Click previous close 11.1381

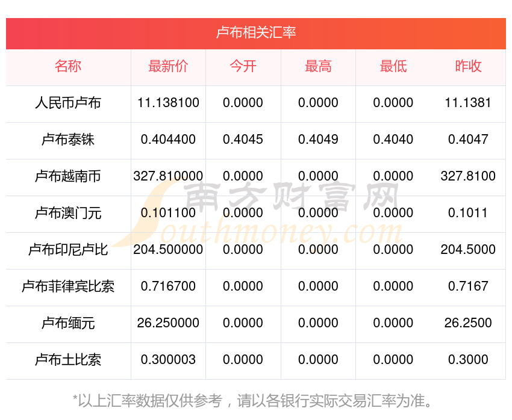coord(468,103)
